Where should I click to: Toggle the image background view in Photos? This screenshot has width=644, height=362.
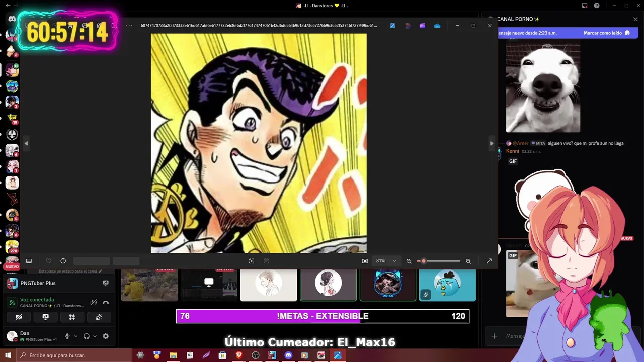point(365,261)
